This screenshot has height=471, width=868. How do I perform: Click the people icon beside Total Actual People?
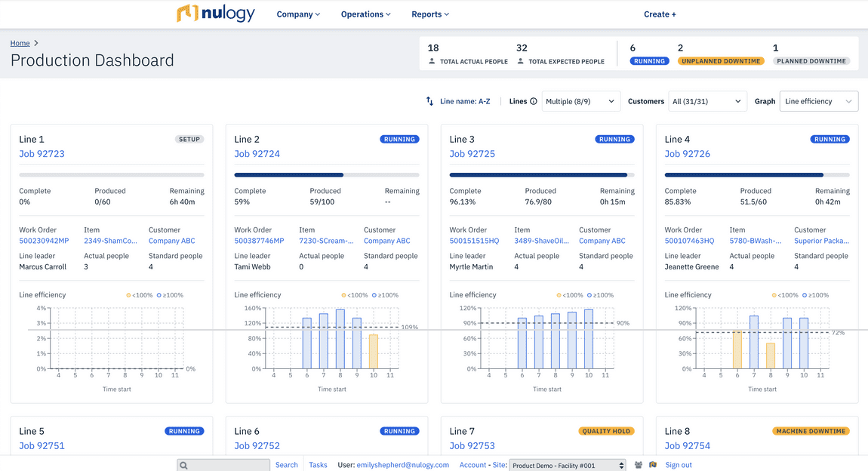click(432, 60)
